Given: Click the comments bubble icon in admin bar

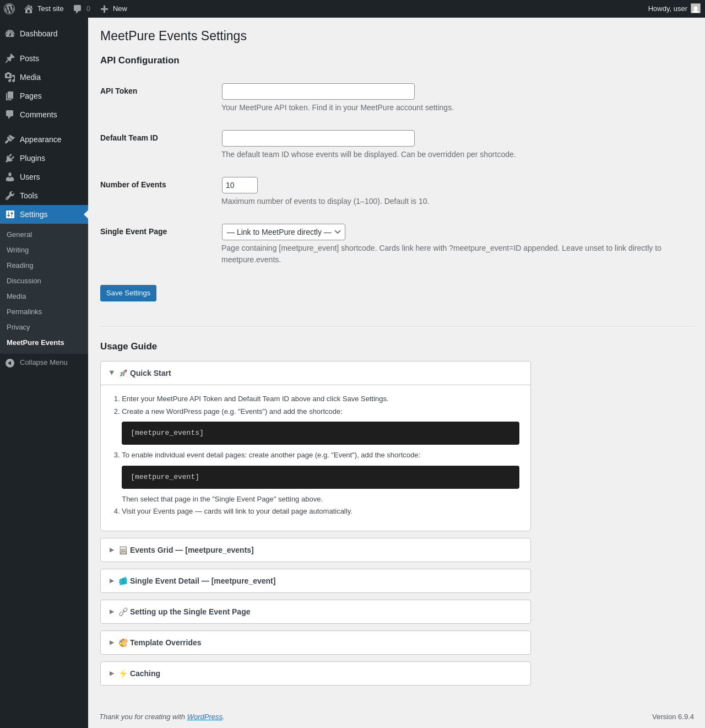Looking at the screenshot, I should (x=78, y=9).
